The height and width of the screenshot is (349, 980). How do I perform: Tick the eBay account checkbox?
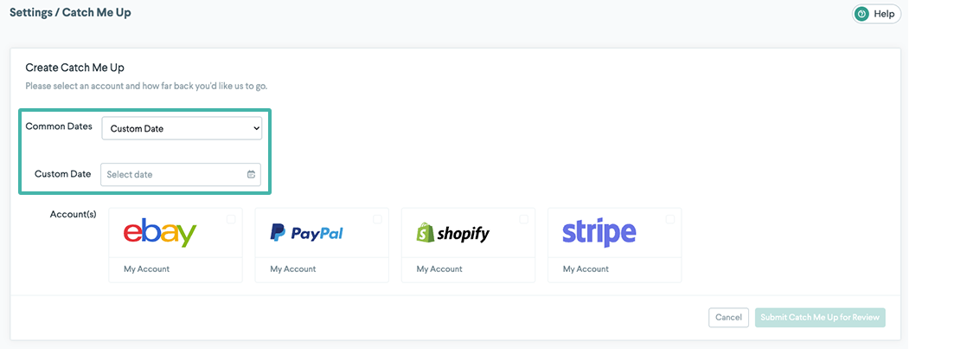(x=231, y=219)
